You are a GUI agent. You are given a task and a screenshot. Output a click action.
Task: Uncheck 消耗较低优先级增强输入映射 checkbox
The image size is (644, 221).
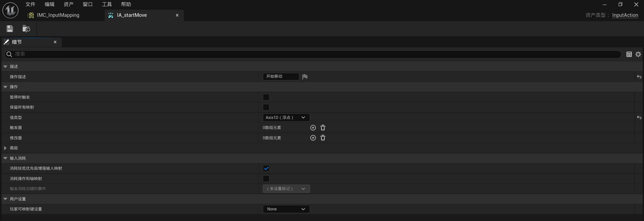pos(266,168)
